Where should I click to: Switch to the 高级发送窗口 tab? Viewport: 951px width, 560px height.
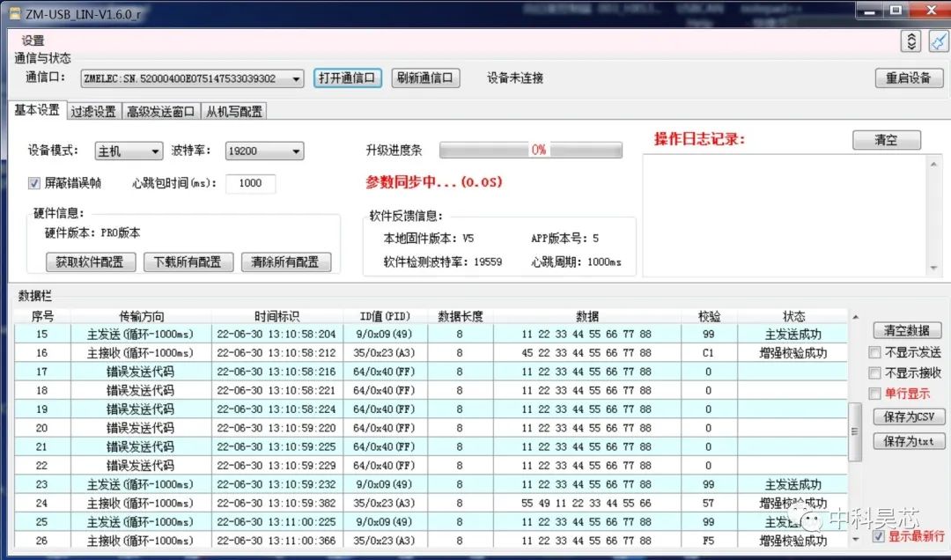point(160,112)
